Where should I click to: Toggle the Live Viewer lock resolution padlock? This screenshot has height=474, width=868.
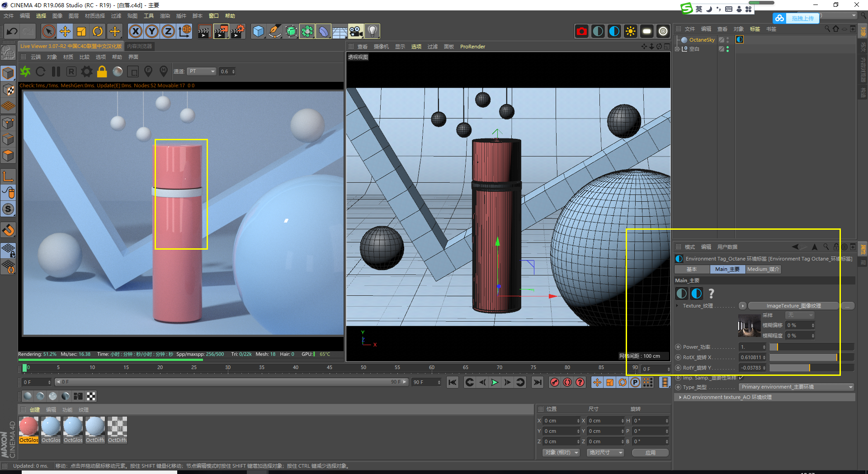(x=102, y=71)
